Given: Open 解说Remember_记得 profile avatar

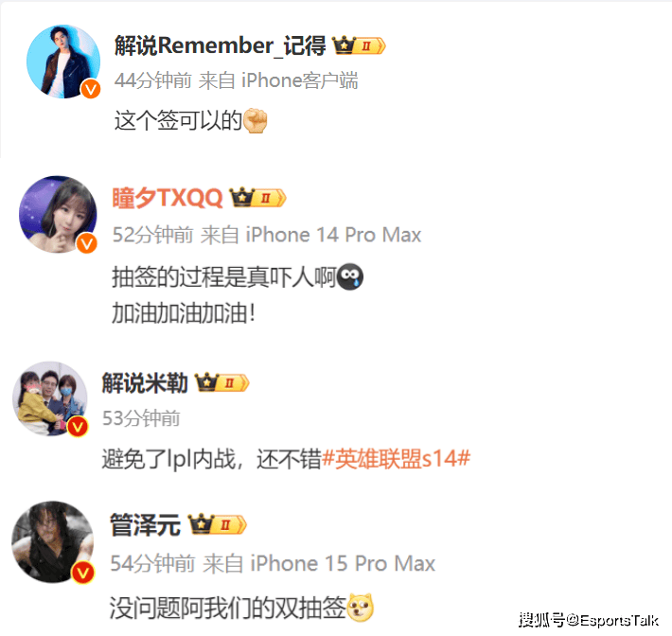Looking at the screenshot, I should 63,62.
